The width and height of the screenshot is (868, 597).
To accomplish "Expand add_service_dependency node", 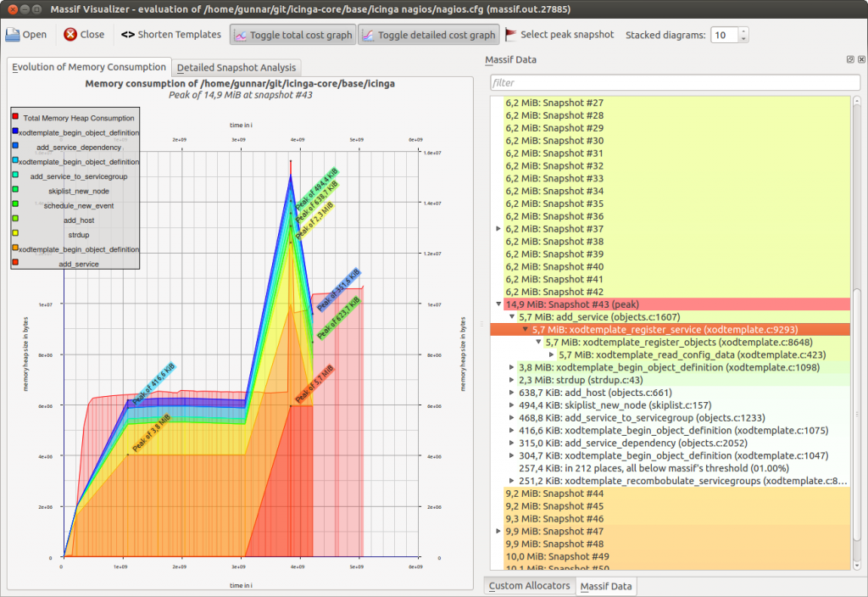I will (512, 443).
